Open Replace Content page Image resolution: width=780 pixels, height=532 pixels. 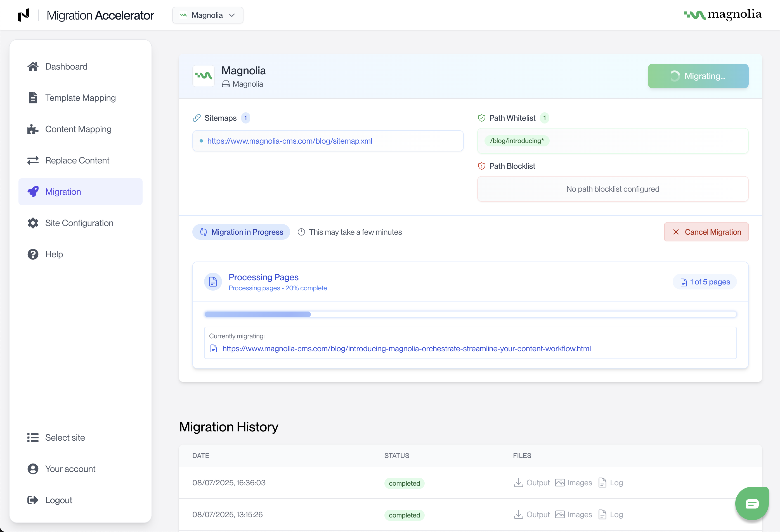81,160
